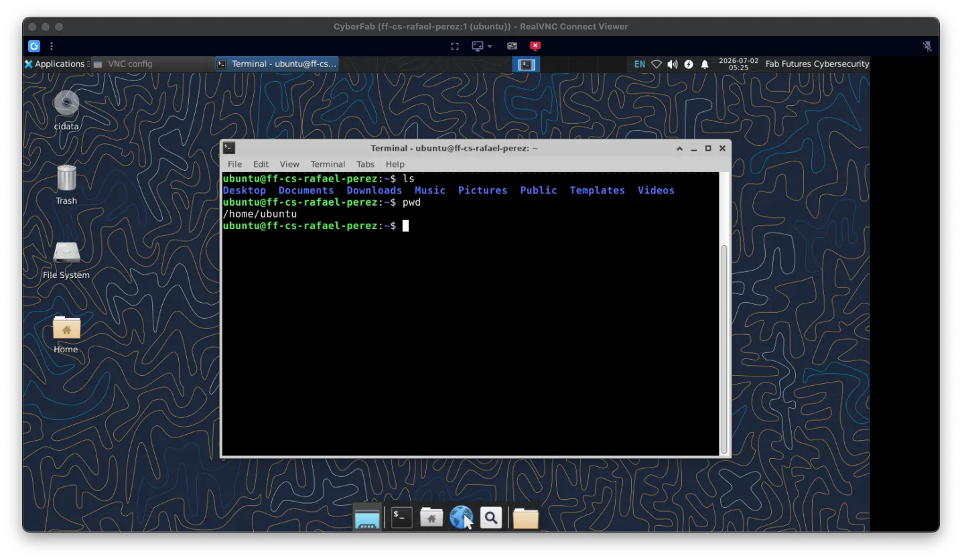Image resolution: width=962 pixels, height=560 pixels.
Task: Open the View menu in Terminal
Action: pos(289,164)
